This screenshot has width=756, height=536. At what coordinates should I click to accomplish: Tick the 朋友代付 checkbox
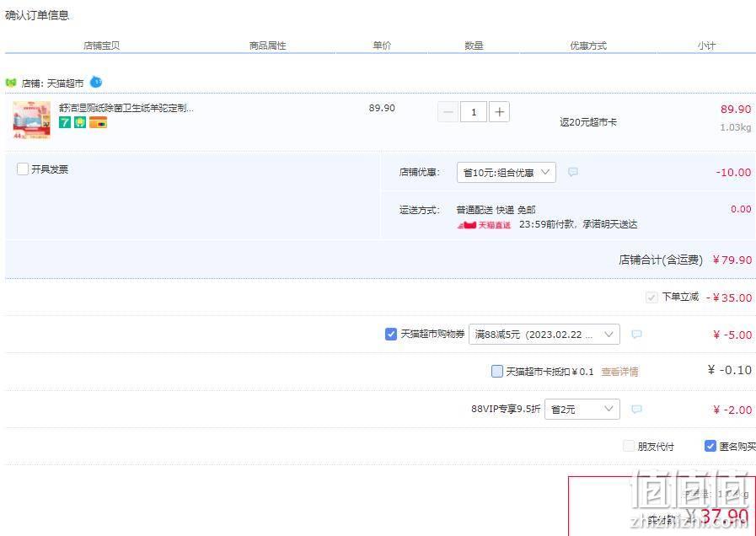(x=628, y=446)
